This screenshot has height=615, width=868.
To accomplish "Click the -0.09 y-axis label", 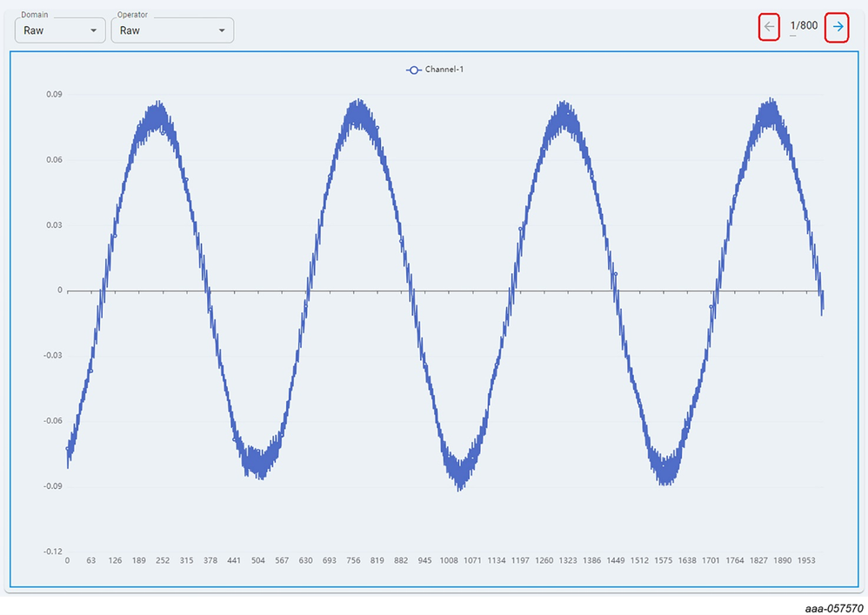I will point(52,486).
